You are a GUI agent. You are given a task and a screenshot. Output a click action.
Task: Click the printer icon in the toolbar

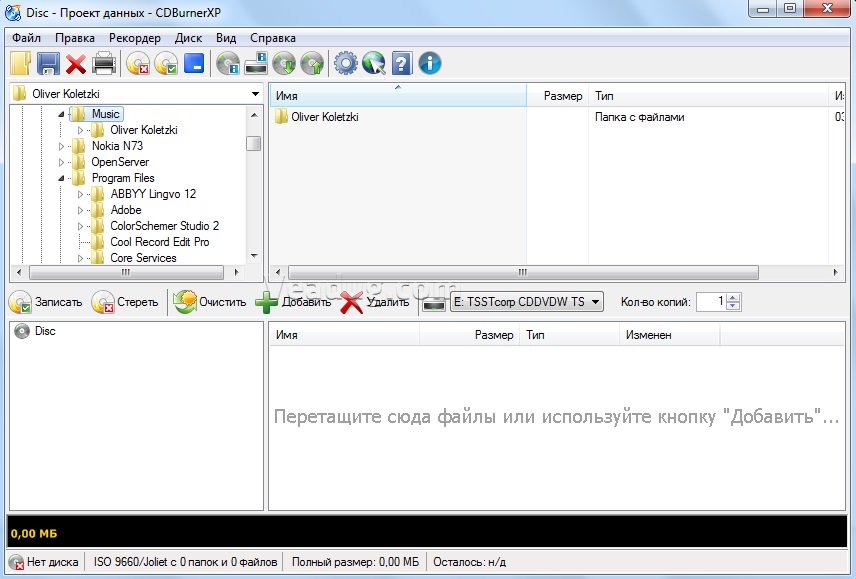[104, 63]
